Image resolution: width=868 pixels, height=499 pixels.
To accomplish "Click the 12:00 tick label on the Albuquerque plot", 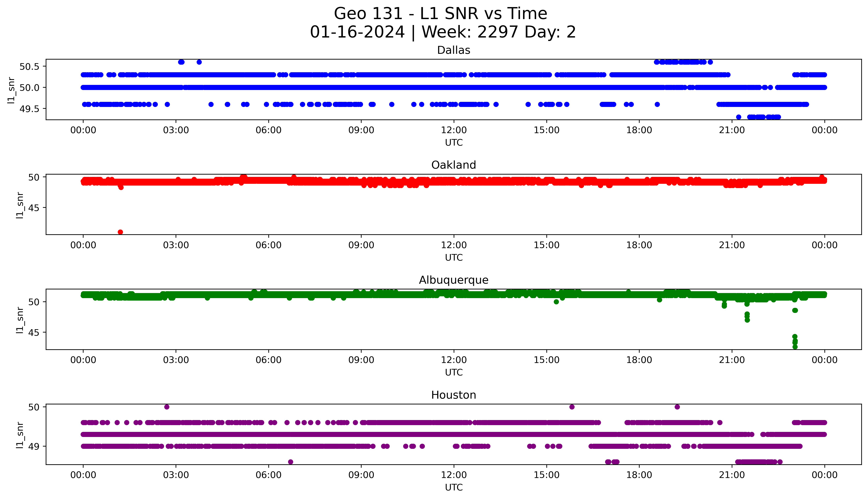I will click(454, 360).
